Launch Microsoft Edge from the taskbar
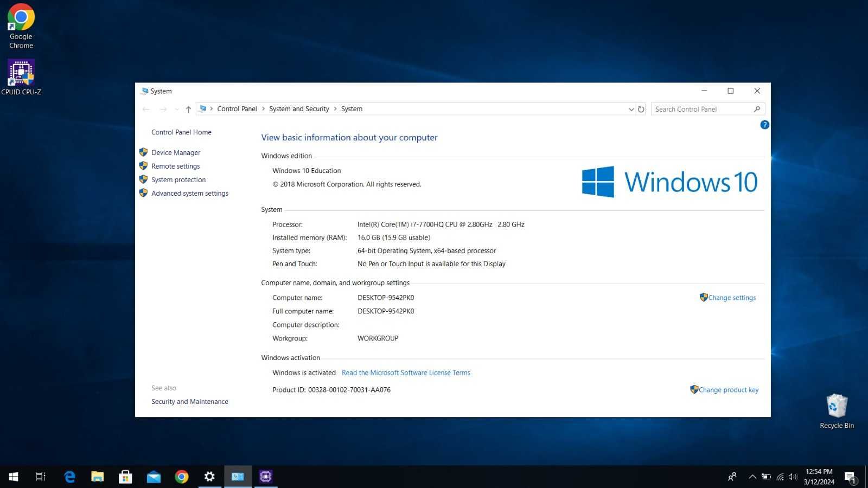868x488 pixels. (x=69, y=477)
